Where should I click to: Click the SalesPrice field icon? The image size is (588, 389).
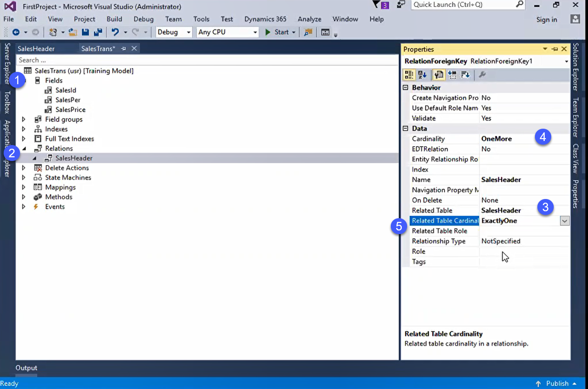pyautogui.click(x=48, y=110)
